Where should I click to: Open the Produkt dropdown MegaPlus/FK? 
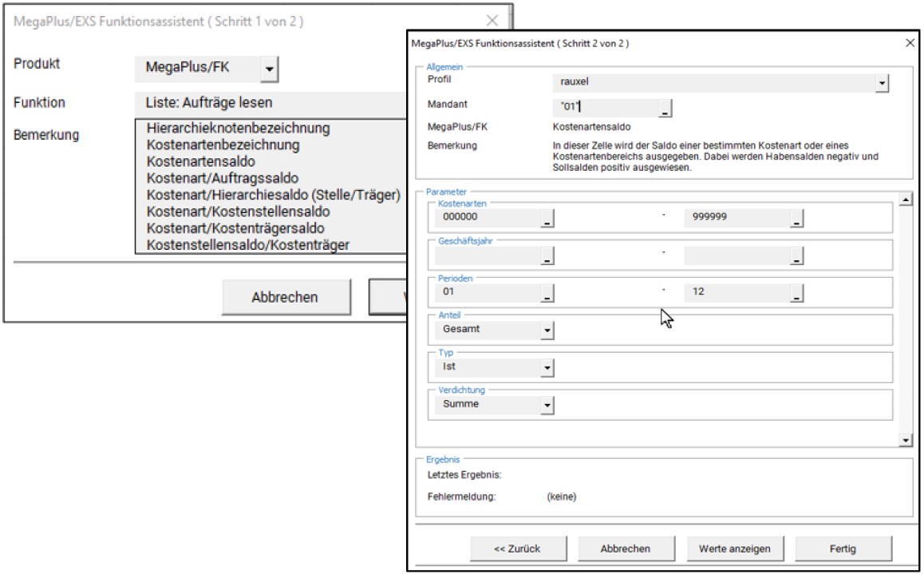(269, 69)
